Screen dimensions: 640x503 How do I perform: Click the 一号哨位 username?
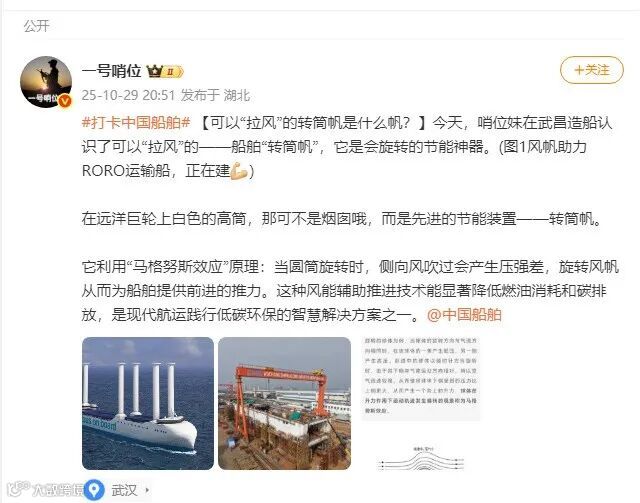point(111,71)
